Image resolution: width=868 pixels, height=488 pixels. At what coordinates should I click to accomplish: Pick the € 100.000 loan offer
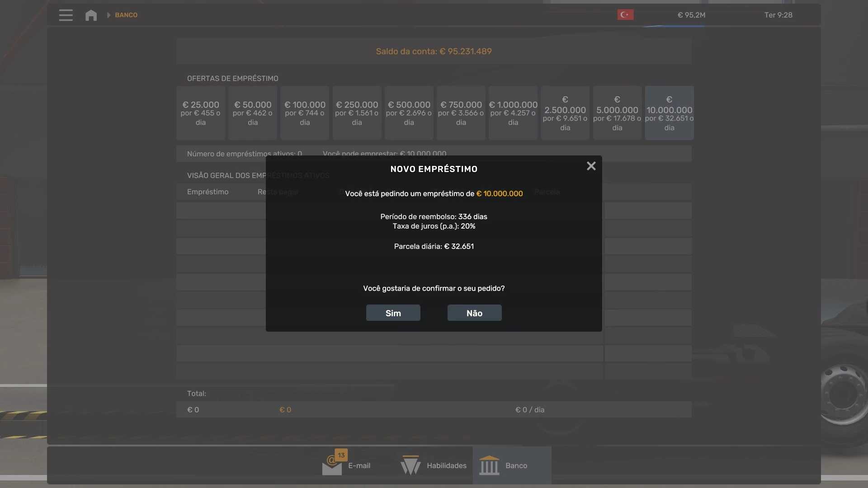coord(305,113)
